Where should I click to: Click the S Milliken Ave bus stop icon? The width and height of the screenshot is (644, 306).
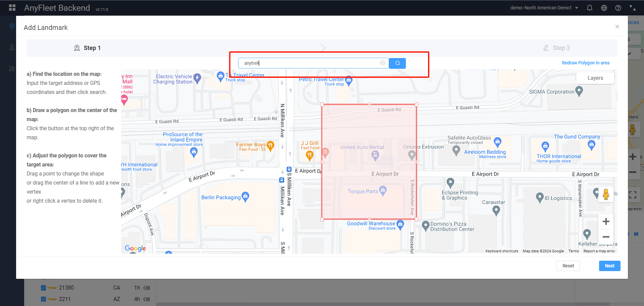click(289, 169)
